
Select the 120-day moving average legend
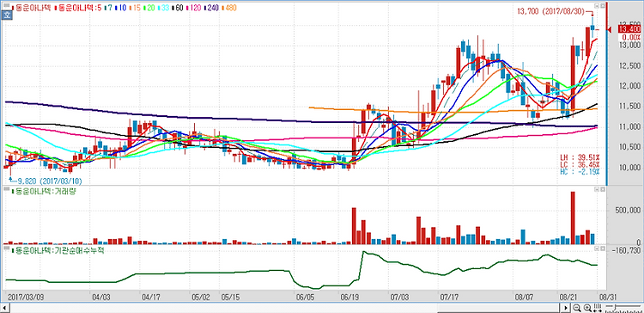coord(193,8)
